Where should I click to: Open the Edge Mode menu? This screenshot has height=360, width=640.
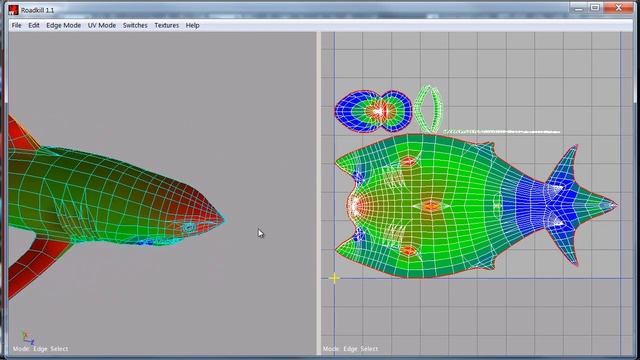click(x=64, y=25)
